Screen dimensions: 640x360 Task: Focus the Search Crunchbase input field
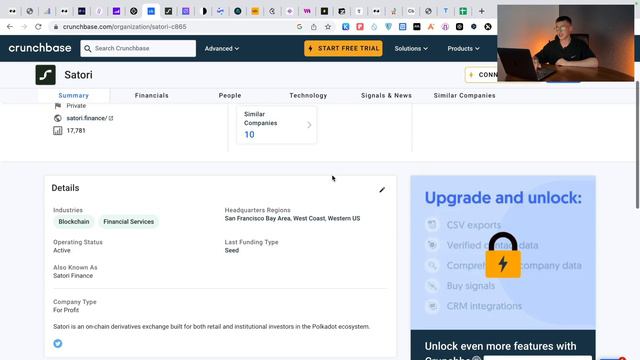click(x=138, y=49)
